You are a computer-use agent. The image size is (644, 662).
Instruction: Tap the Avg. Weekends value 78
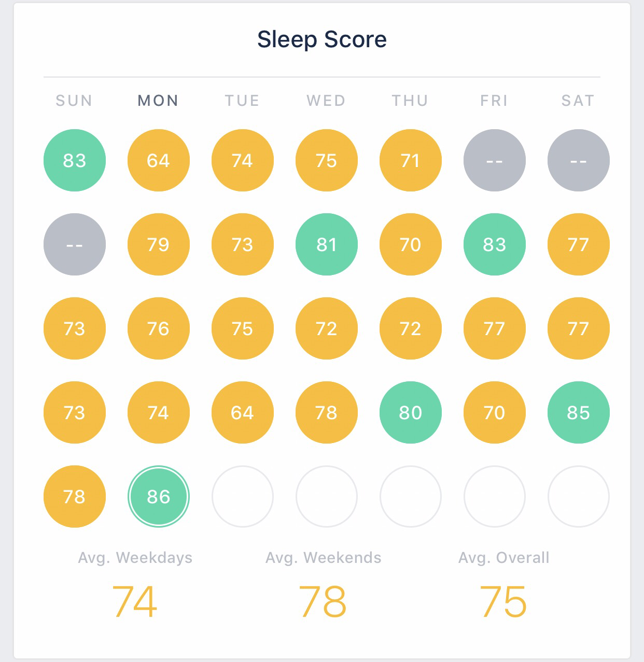click(323, 602)
